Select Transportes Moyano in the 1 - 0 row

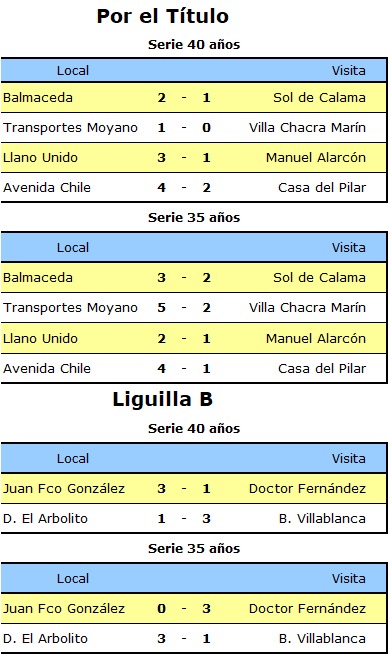70,128
